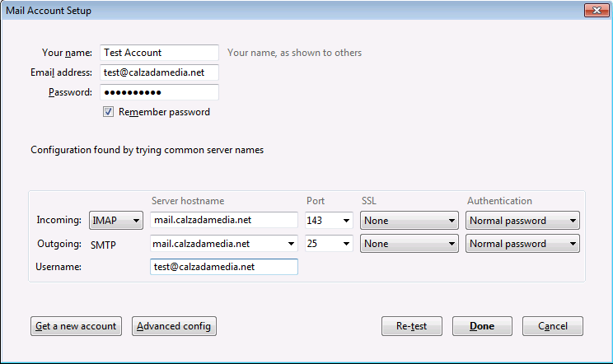Open the incoming SSL None dropdown
The height and width of the screenshot is (364, 613).
(x=409, y=220)
